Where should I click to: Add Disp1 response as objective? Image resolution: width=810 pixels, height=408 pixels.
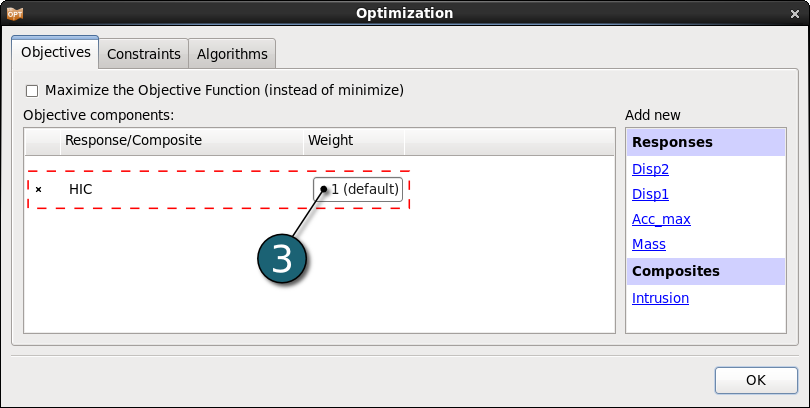[650, 194]
